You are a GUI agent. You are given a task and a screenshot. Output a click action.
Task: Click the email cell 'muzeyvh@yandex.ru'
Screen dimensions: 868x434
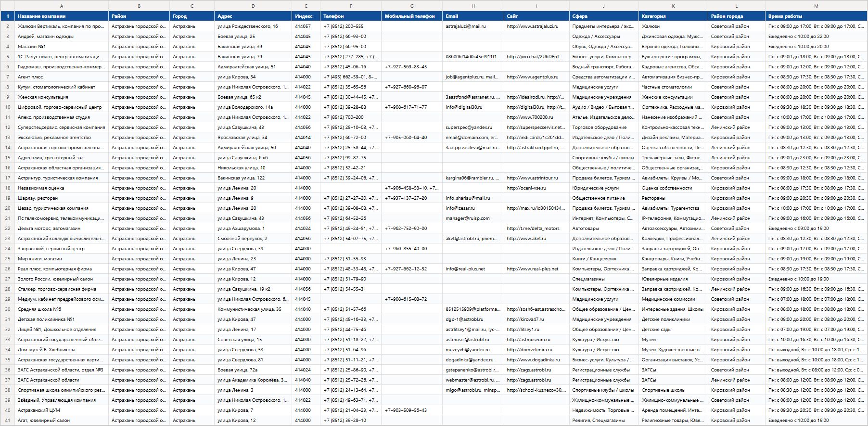tap(473, 350)
